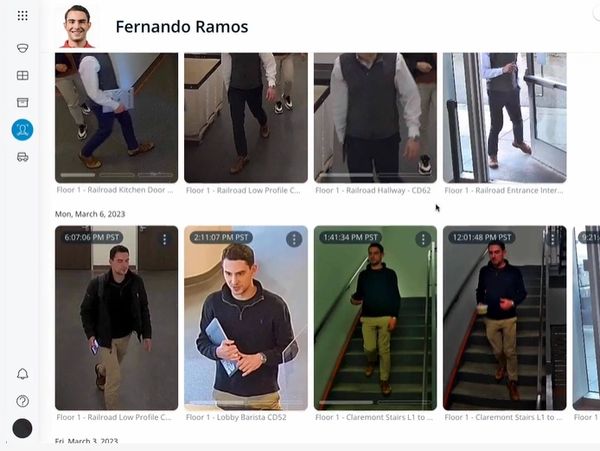This screenshot has height=451, width=600.
Task: Open the cameras dome icon in sidebar
Action: 23,48
